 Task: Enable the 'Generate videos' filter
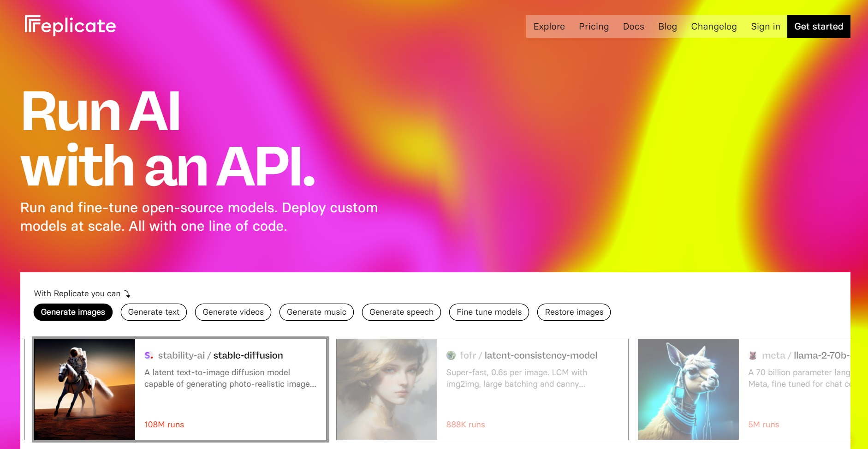click(x=233, y=312)
